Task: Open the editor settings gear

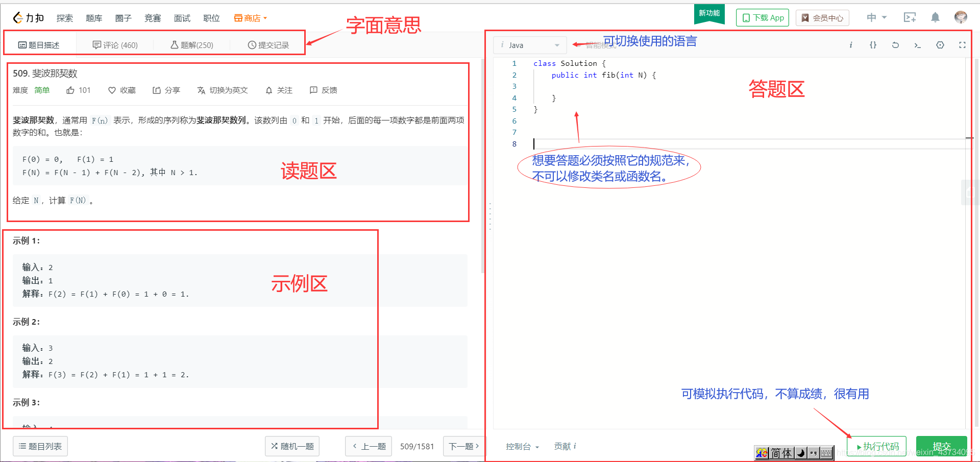Action: [x=940, y=45]
